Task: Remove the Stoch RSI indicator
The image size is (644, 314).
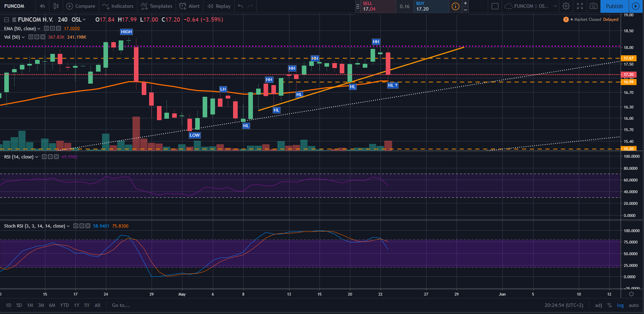Action: click(x=87, y=226)
